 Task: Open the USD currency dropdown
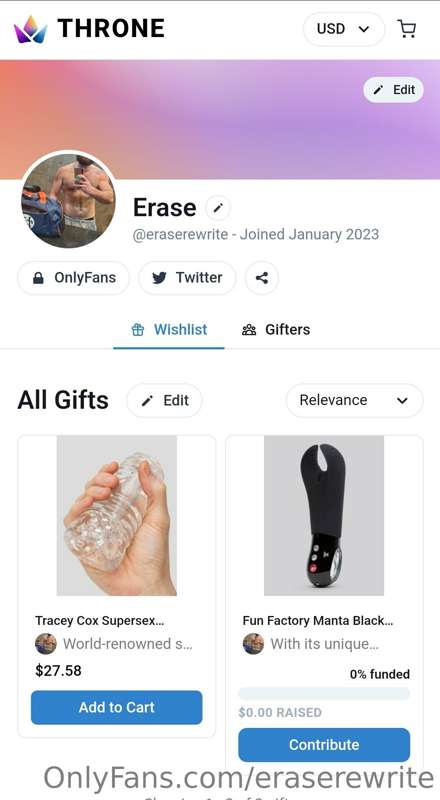click(x=344, y=29)
